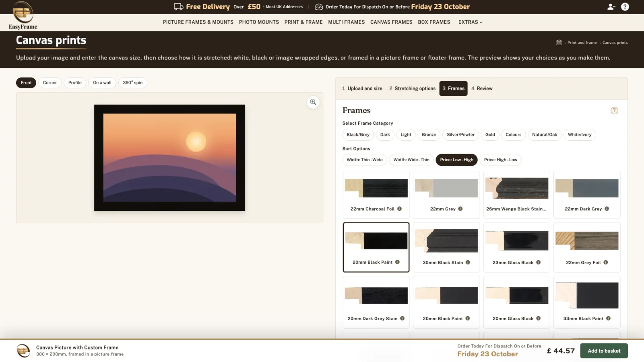Show info for 22mm Grey frame

coord(460,209)
